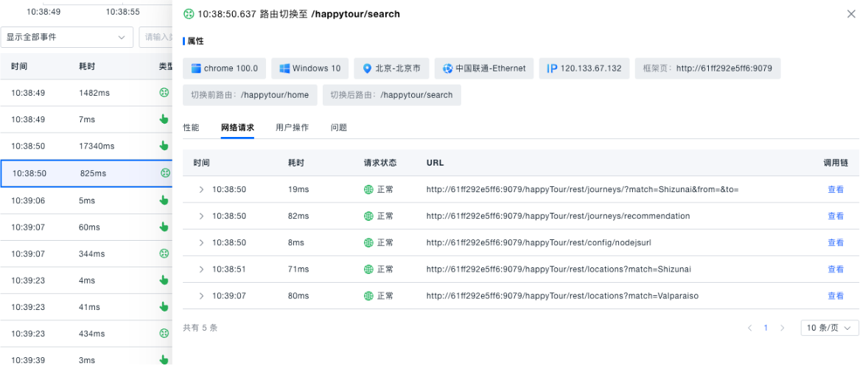The width and height of the screenshot is (868, 377).
Task: Click the hand pointer icon in the 17340ms row
Action: pos(164,146)
